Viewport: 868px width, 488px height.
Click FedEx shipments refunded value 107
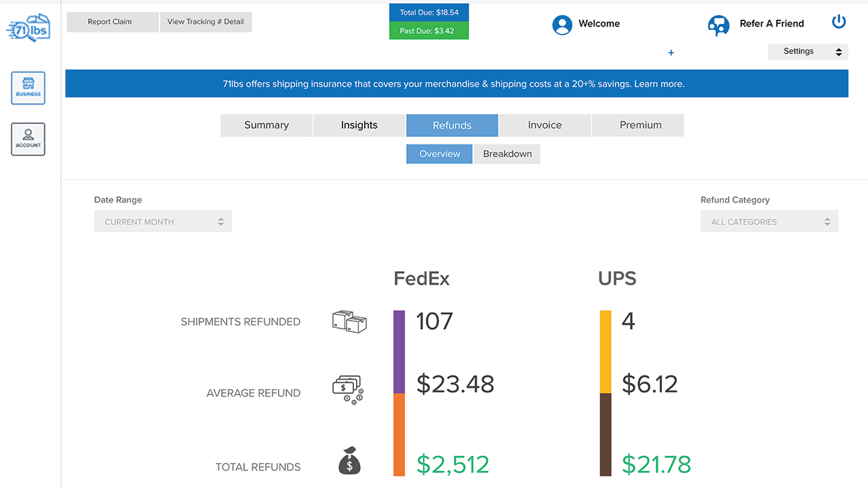434,321
